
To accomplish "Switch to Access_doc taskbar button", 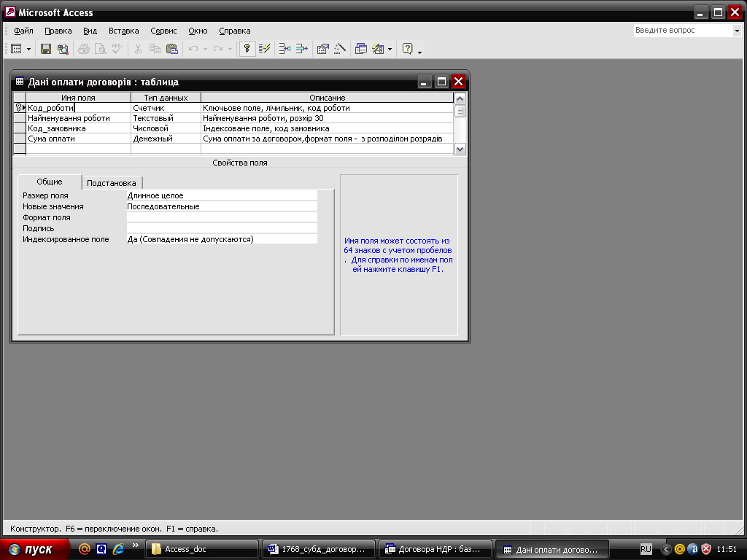I will coord(201,550).
